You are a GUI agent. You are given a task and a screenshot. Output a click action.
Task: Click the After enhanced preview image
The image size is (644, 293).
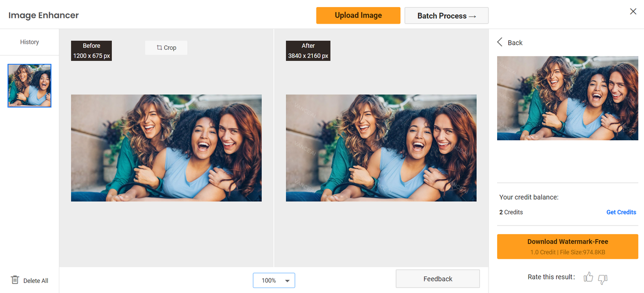click(x=381, y=148)
